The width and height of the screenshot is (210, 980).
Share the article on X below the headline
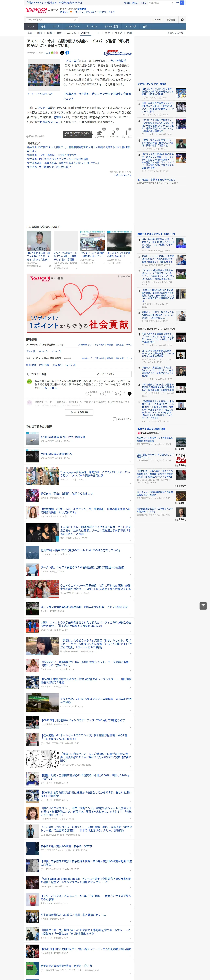pos(62,53)
